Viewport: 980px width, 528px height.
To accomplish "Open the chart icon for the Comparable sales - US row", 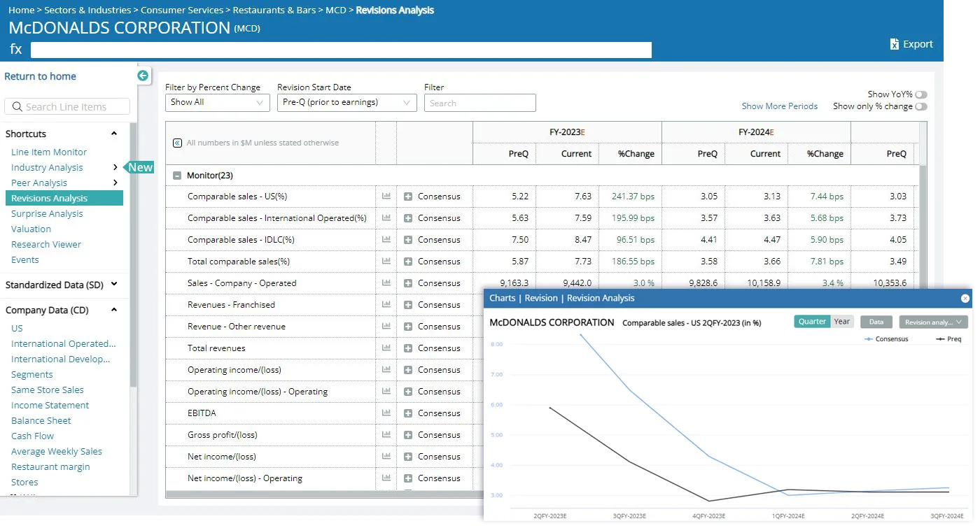I will tap(386, 197).
